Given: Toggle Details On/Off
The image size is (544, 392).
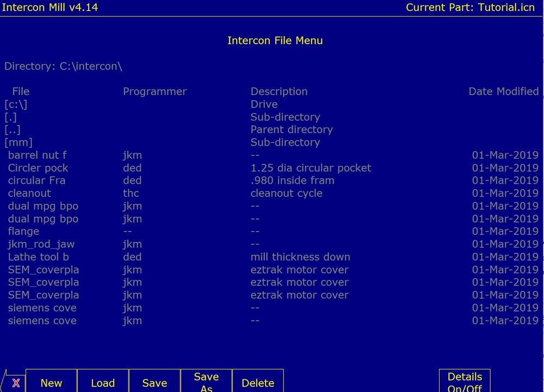Looking at the screenshot, I should [x=465, y=382].
